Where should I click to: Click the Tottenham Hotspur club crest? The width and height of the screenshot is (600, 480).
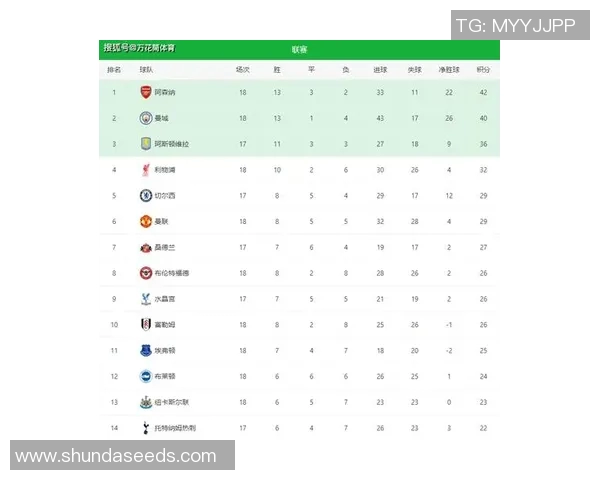145,428
